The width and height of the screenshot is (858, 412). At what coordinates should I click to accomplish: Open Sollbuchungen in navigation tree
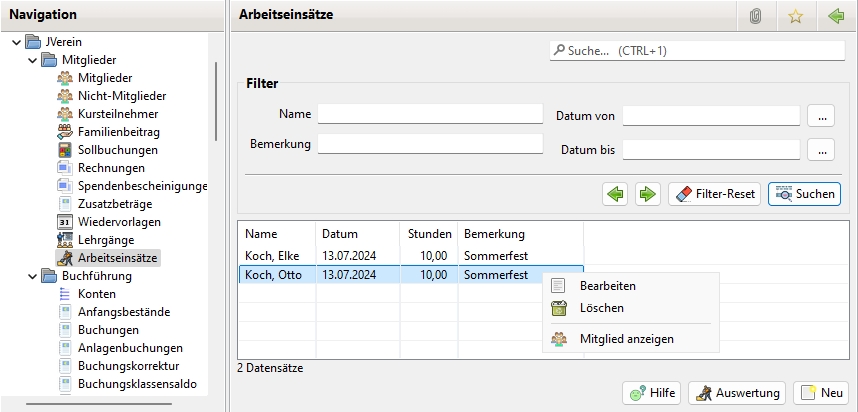117,149
